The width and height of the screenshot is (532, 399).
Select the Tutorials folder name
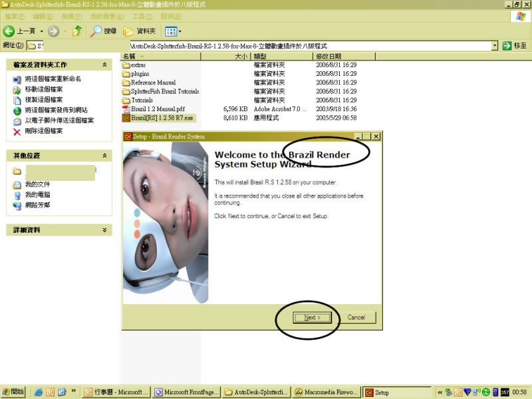[x=142, y=100]
